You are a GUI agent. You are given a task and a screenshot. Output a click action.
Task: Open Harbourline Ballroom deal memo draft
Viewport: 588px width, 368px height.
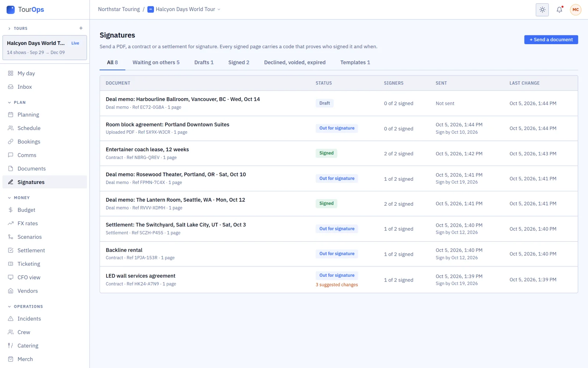(x=338, y=103)
